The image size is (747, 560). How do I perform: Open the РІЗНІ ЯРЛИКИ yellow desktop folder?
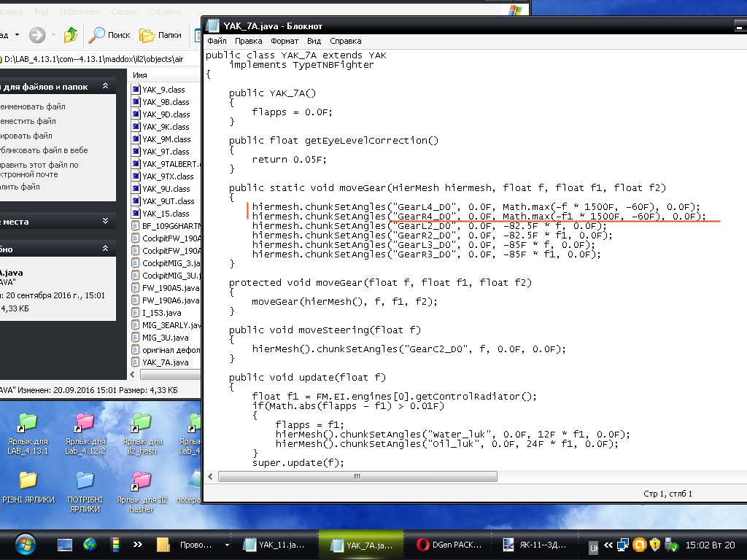click(x=28, y=481)
